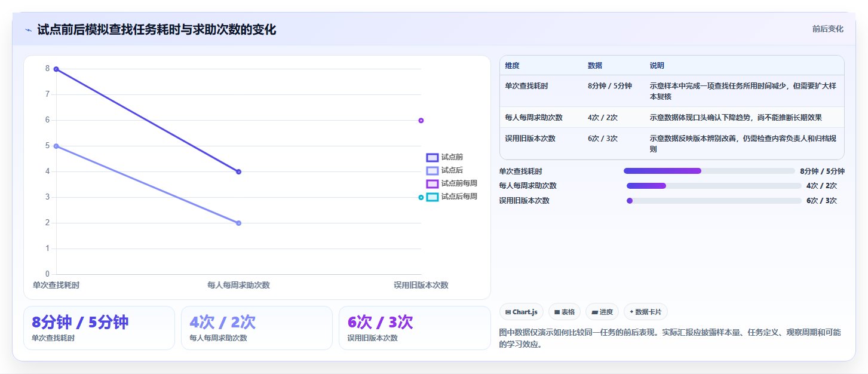Click table cell 4次 / 2次
The image size is (868, 374).
tap(603, 118)
